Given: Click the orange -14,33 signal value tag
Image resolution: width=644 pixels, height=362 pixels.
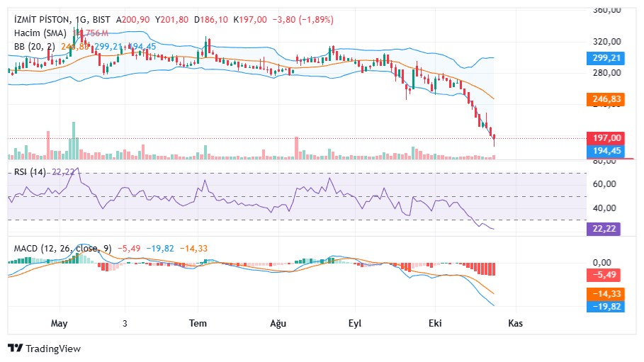Looking at the screenshot, I should pyautogui.click(x=606, y=293).
